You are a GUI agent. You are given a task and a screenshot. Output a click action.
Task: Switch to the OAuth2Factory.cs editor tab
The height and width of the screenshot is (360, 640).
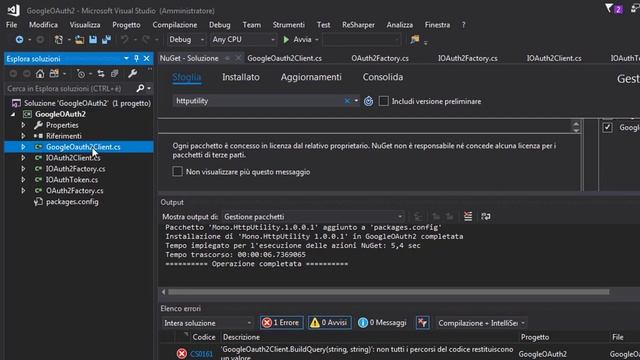pyautogui.click(x=380, y=58)
